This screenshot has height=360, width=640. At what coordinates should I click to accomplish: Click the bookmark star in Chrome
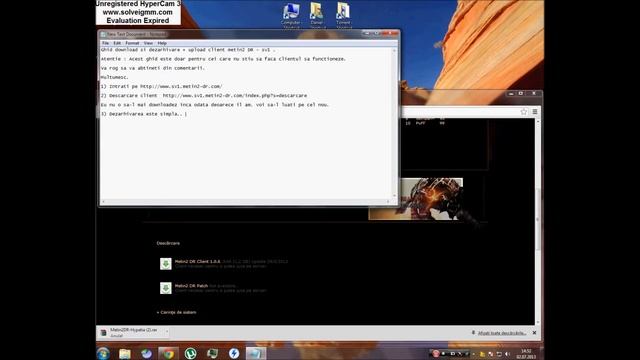524,112
